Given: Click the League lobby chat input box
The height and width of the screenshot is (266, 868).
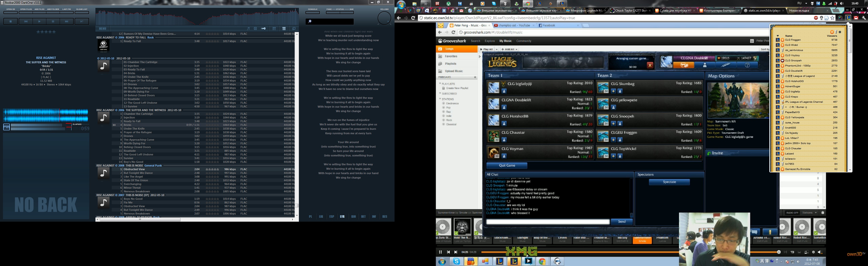Looking at the screenshot, I should coord(548,222).
